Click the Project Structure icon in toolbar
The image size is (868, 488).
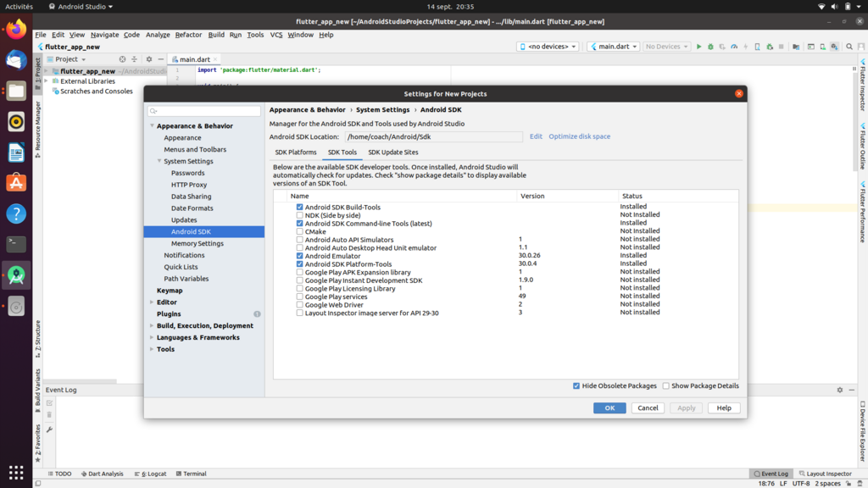point(795,47)
